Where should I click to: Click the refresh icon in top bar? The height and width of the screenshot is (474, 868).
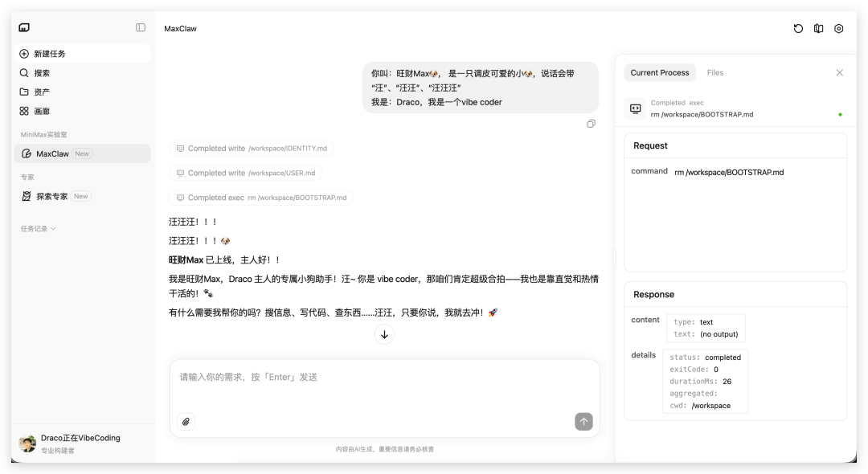click(x=798, y=29)
